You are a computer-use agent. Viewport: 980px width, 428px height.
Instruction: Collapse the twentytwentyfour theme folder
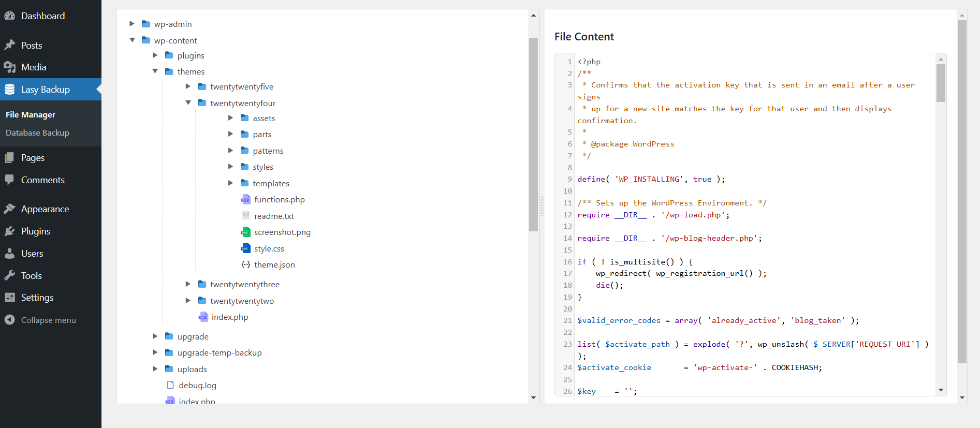188,103
